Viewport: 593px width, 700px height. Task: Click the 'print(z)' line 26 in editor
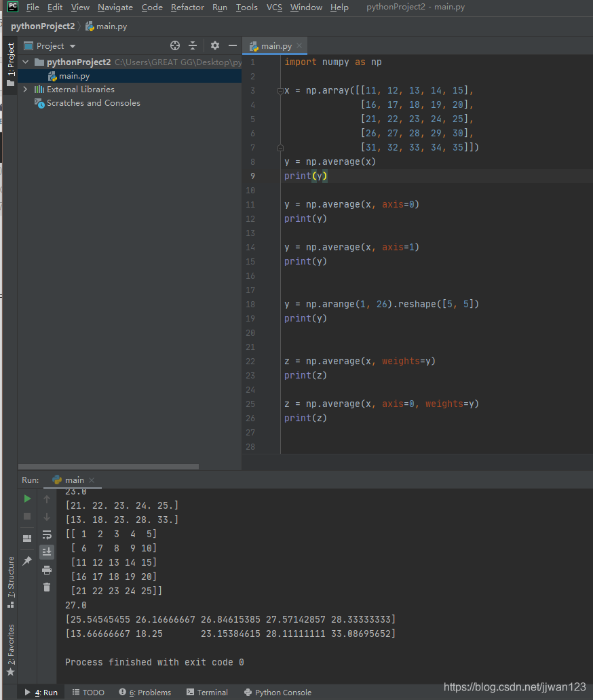click(x=305, y=419)
